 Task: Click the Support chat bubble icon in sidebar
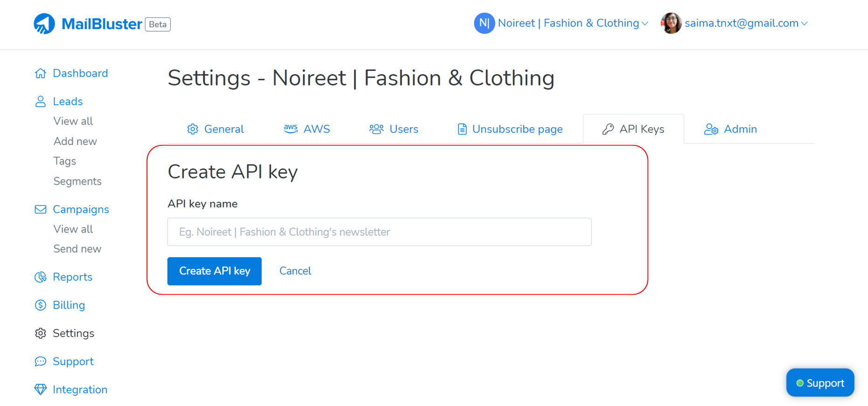coord(41,361)
